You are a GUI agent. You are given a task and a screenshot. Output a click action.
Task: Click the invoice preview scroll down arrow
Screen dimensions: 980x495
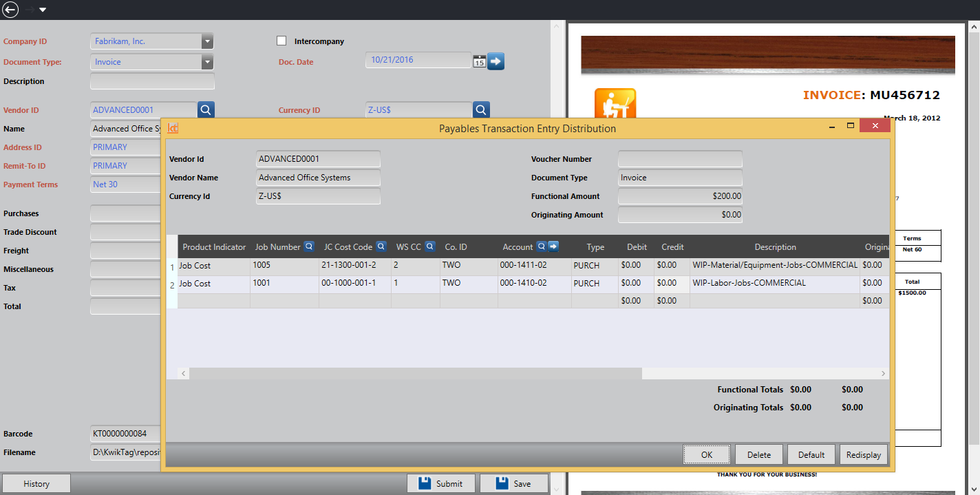[x=973, y=488]
